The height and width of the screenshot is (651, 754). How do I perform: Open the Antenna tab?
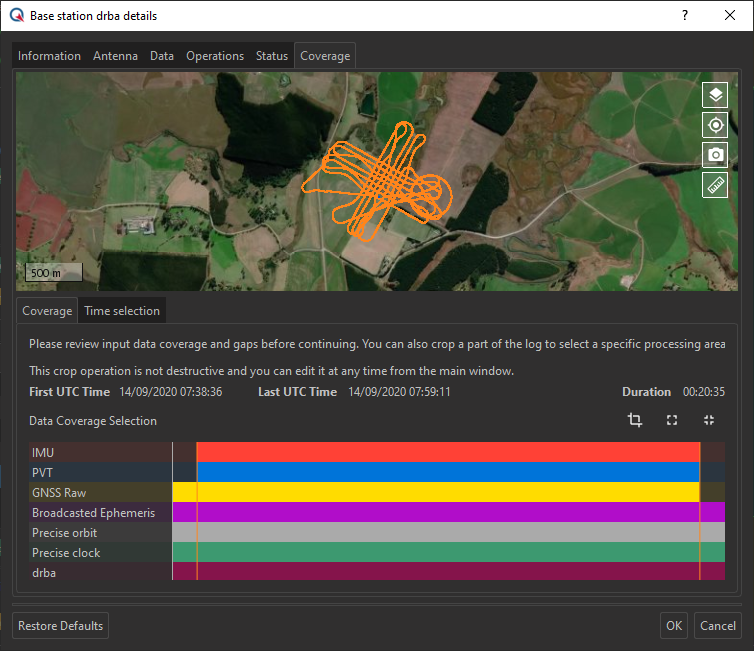(115, 56)
